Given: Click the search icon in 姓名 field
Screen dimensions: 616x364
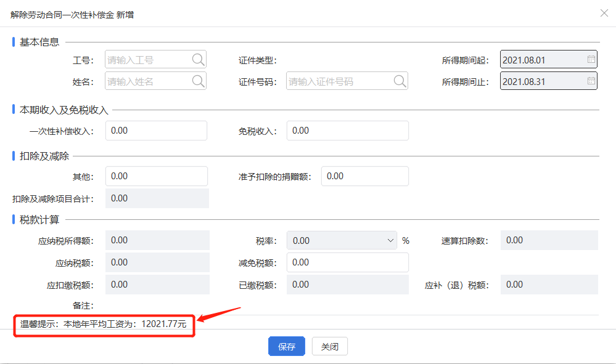Looking at the screenshot, I should tap(198, 81).
